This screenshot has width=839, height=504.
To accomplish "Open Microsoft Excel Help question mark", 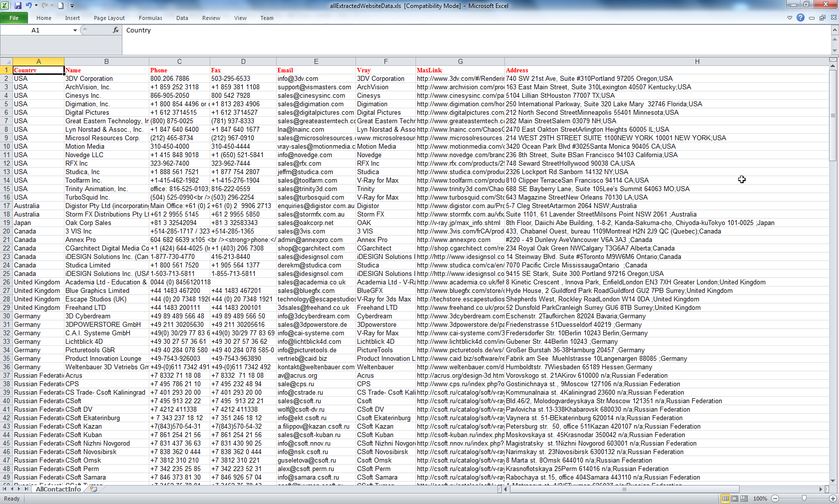I will tap(801, 17).
